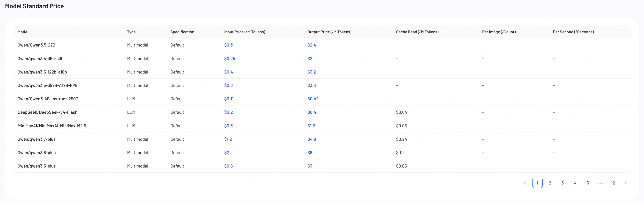Select the $3.6 output price link
Screen dimensions: 644x203
click(x=312, y=85)
